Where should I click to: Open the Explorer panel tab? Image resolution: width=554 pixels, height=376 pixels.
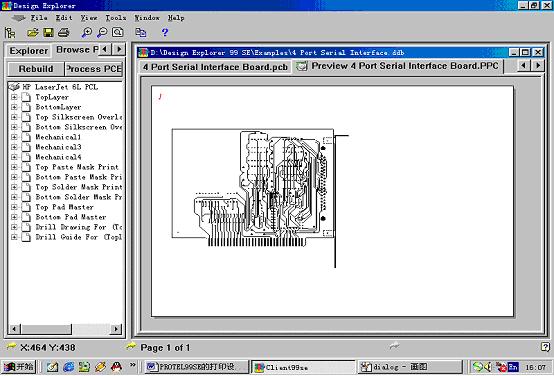point(29,51)
